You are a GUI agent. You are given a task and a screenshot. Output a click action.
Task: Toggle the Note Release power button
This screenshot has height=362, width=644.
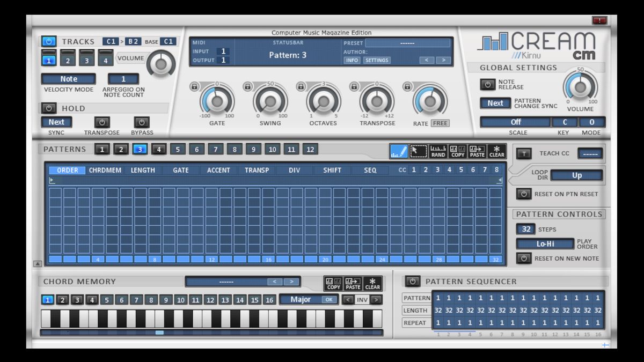(x=488, y=85)
